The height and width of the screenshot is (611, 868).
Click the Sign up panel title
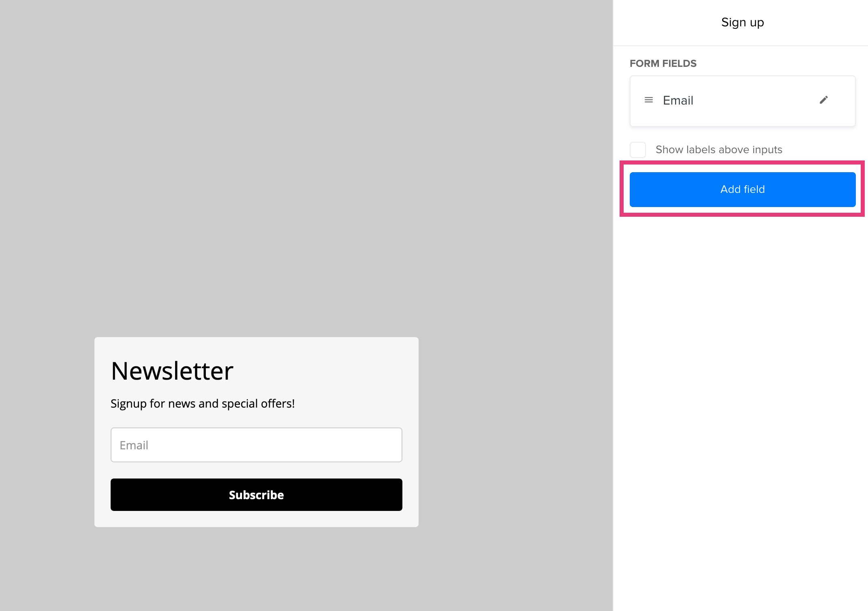coord(742,22)
